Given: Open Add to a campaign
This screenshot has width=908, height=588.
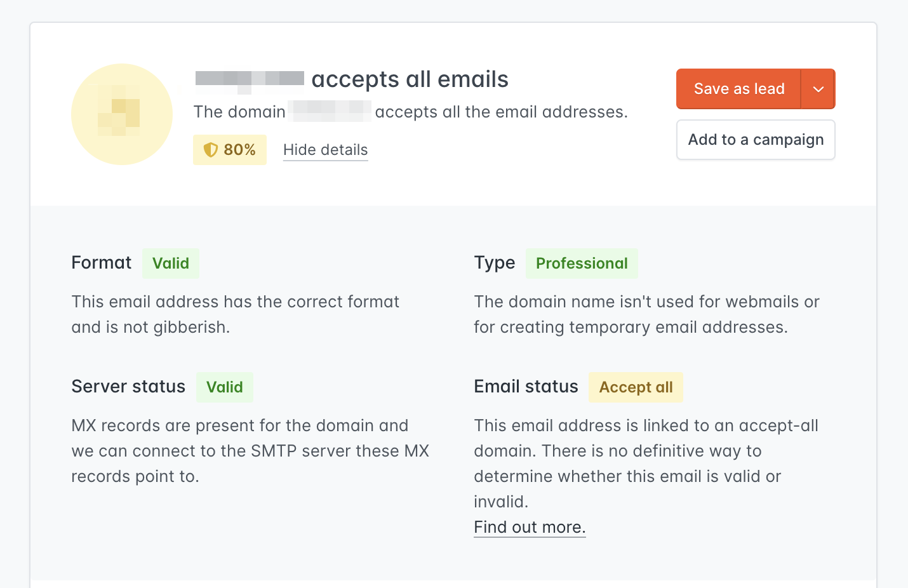Looking at the screenshot, I should 755,140.
